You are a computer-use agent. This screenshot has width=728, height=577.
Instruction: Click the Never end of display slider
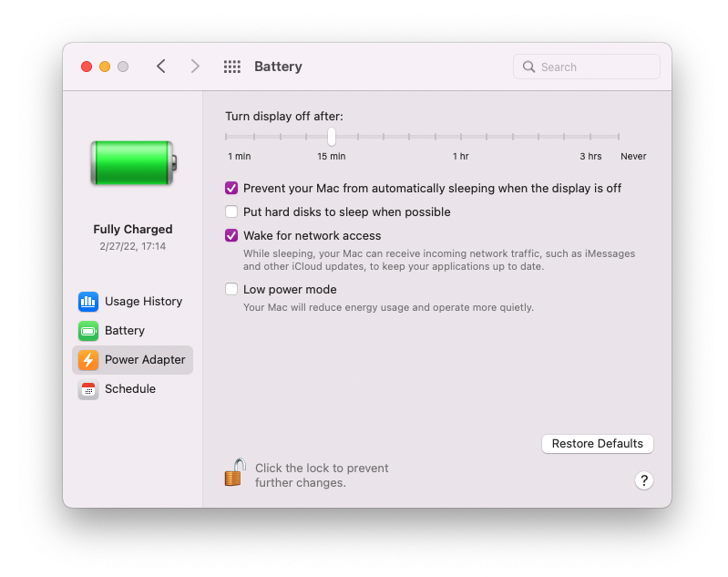pyautogui.click(x=620, y=138)
